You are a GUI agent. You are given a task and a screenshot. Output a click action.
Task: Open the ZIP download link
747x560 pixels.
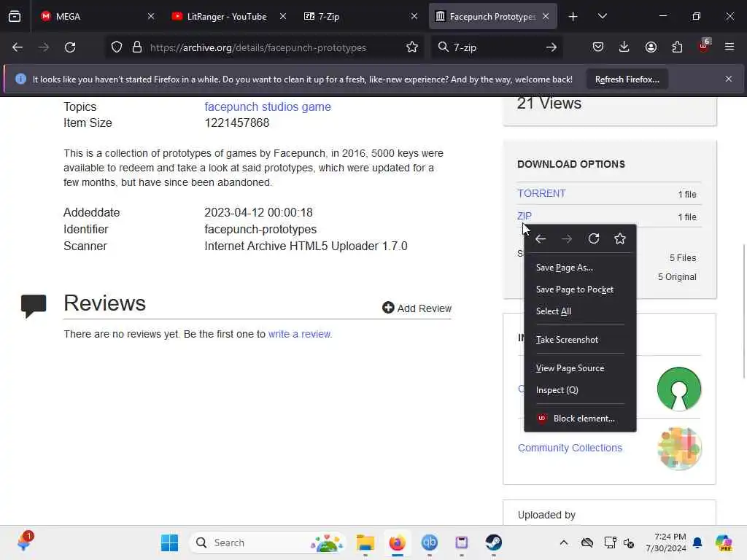(524, 216)
